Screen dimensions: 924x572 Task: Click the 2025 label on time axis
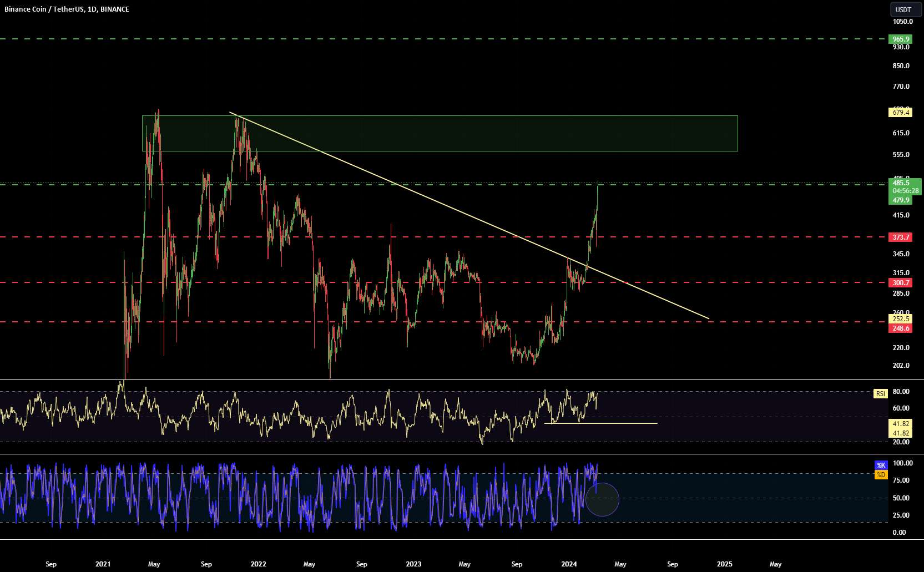tap(724, 564)
